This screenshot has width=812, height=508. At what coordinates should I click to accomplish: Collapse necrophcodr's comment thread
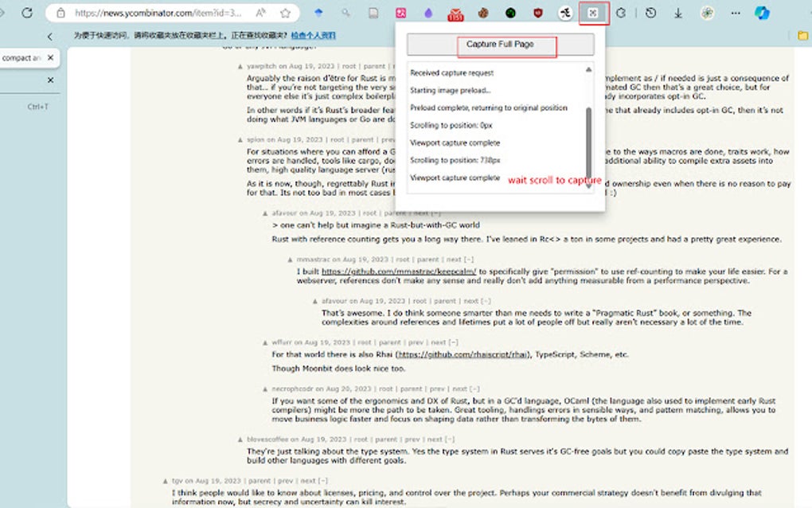coord(476,389)
